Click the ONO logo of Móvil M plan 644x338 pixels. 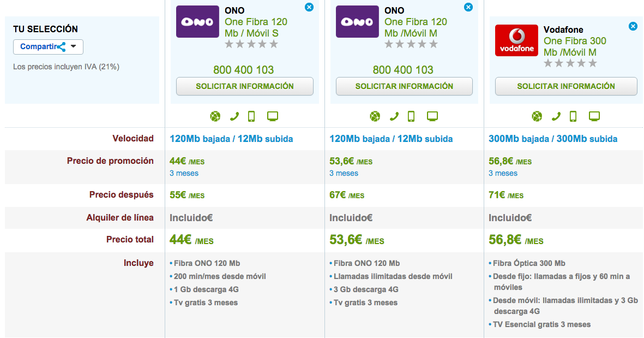[x=357, y=21]
